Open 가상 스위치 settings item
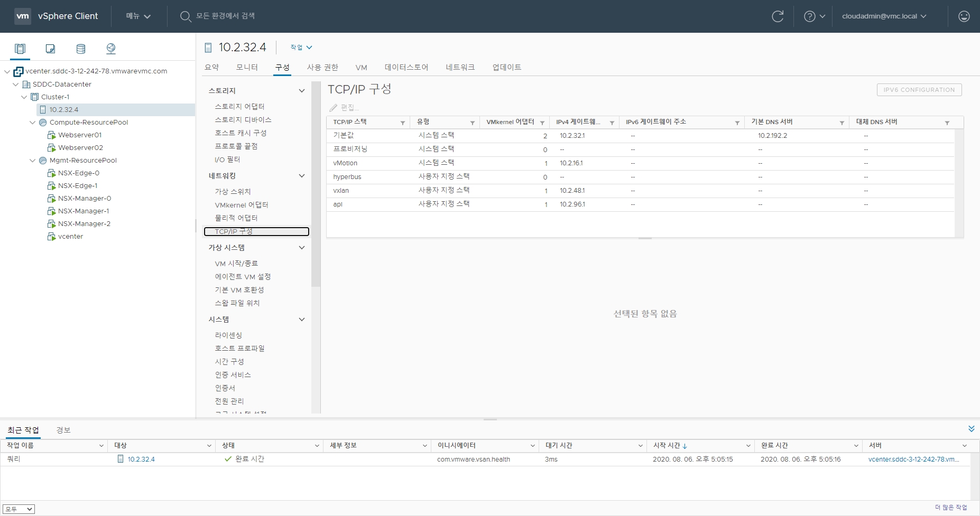This screenshot has height=516, width=980. coord(233,192)
